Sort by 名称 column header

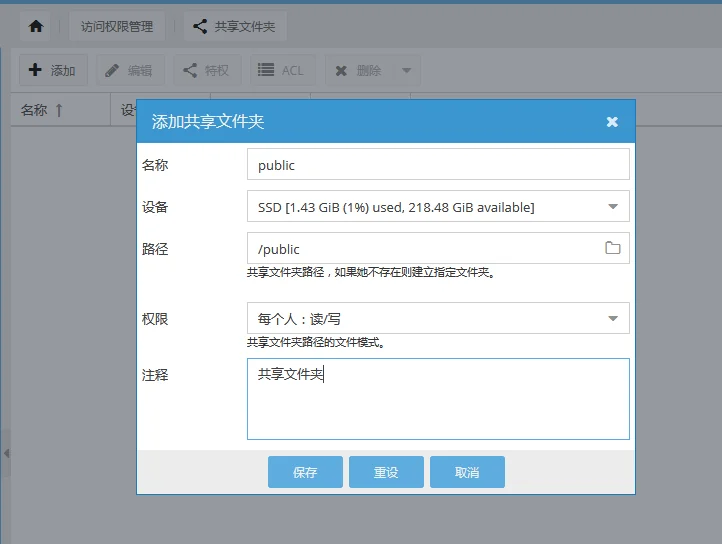60,110
